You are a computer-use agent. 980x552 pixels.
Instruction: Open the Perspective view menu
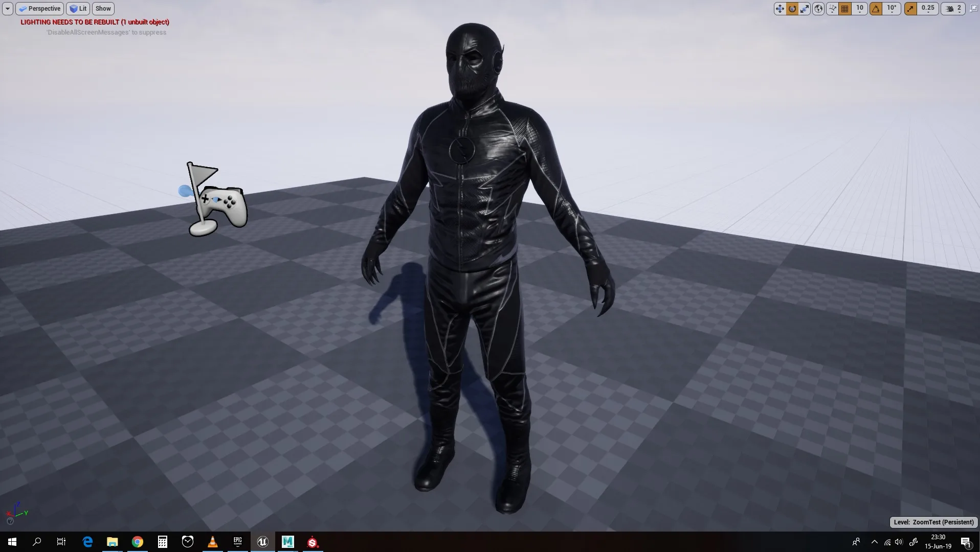pyautogui.click(x=40, y=8)
